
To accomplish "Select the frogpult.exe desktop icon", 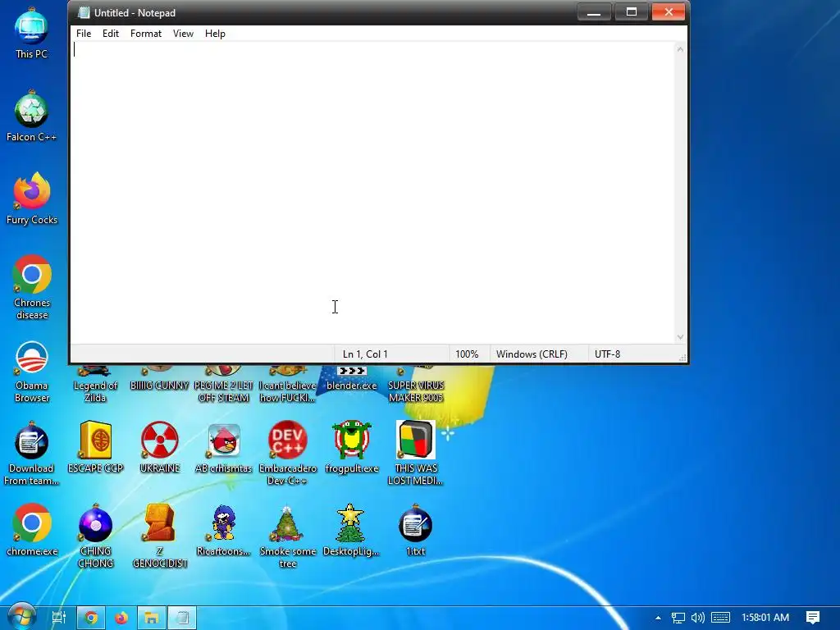I will pyautogui.click(x=351, y=447).
